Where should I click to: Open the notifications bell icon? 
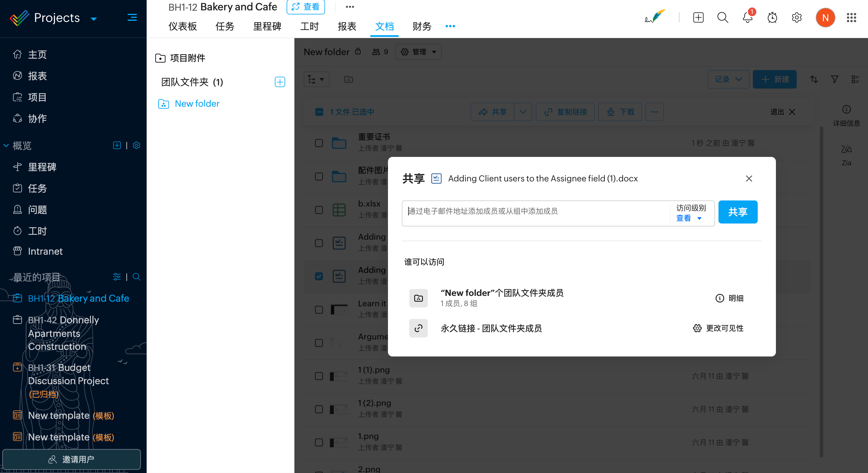point(747,18)
